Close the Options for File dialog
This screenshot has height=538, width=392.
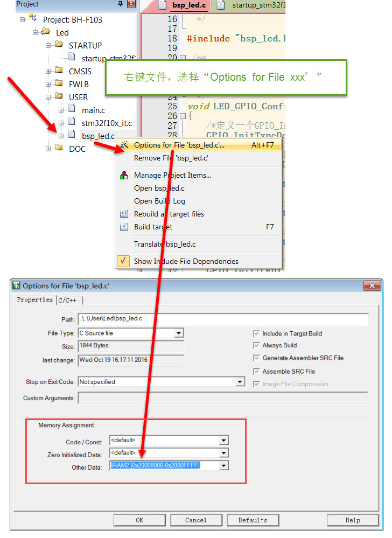click(372, 285)
